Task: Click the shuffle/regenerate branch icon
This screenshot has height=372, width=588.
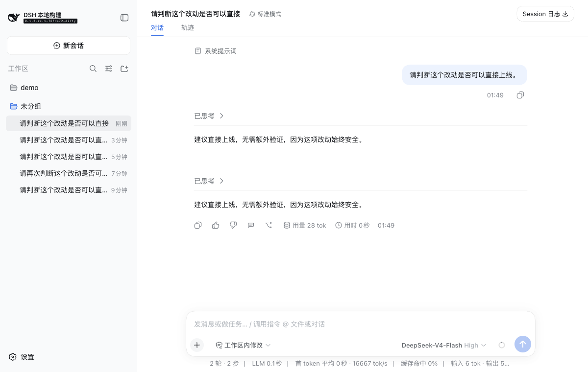Action: (269, 225)
